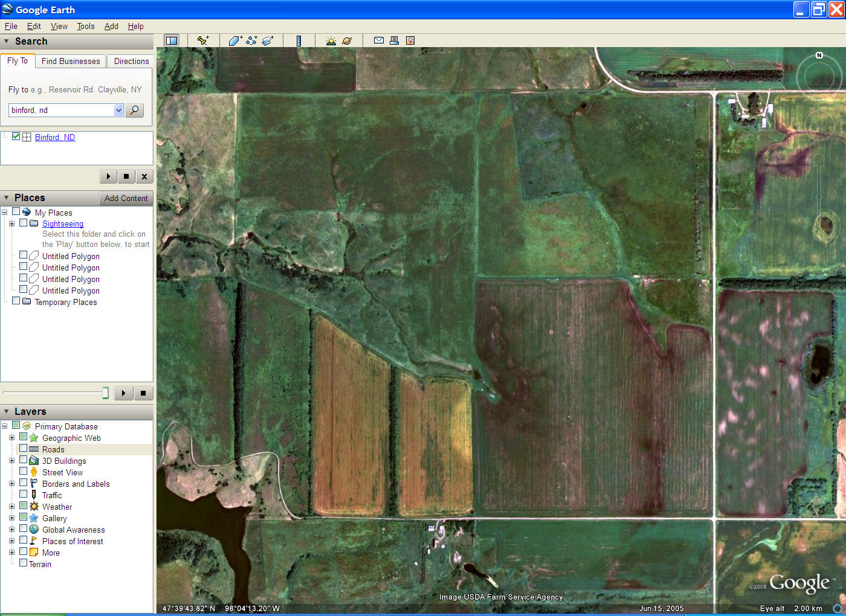Open the File menu
The height and width of the screenshot is (616, 846).
(x=11, y=26)
